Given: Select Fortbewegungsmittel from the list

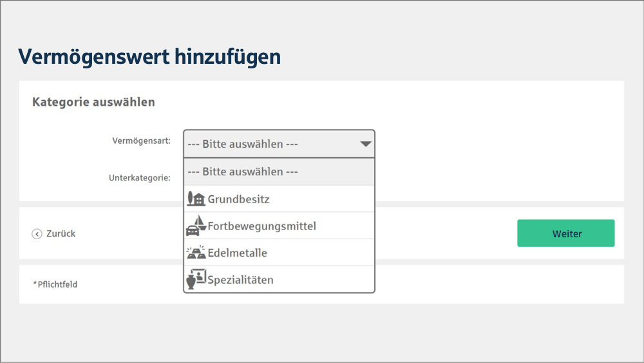Looking at the screenshot, I should click(x=279, y=226).
